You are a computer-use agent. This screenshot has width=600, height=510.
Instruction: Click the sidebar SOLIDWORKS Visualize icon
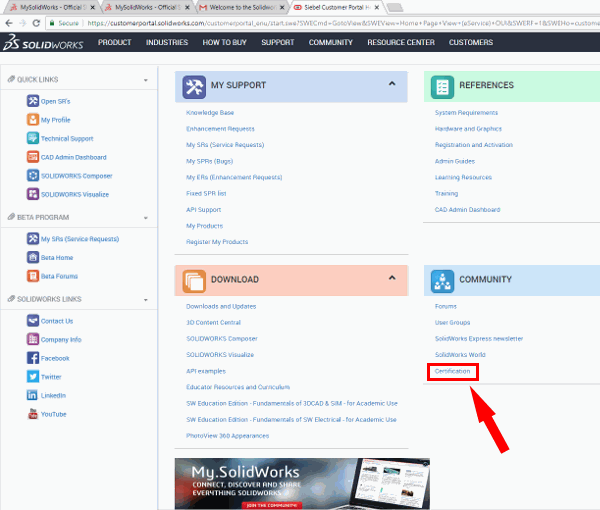click(33, 194)
